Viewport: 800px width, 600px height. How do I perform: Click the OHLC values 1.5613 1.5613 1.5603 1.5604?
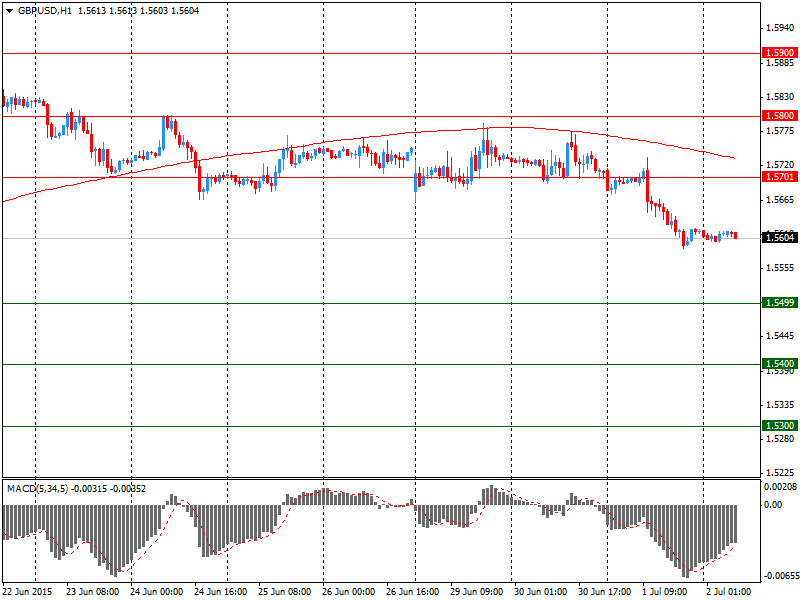(x=138, y=11)
